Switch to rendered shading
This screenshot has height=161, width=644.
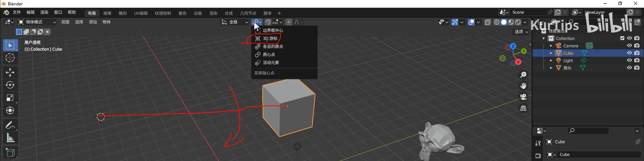tap(518, 22)
